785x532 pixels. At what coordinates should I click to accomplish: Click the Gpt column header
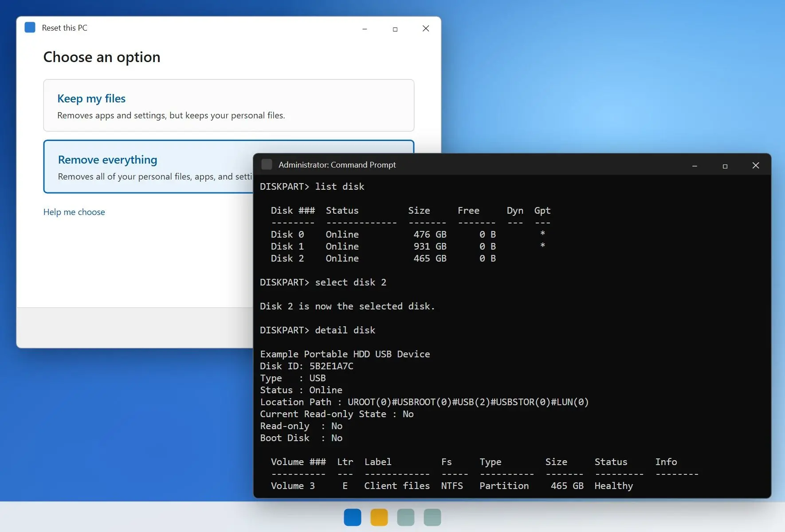542,211
